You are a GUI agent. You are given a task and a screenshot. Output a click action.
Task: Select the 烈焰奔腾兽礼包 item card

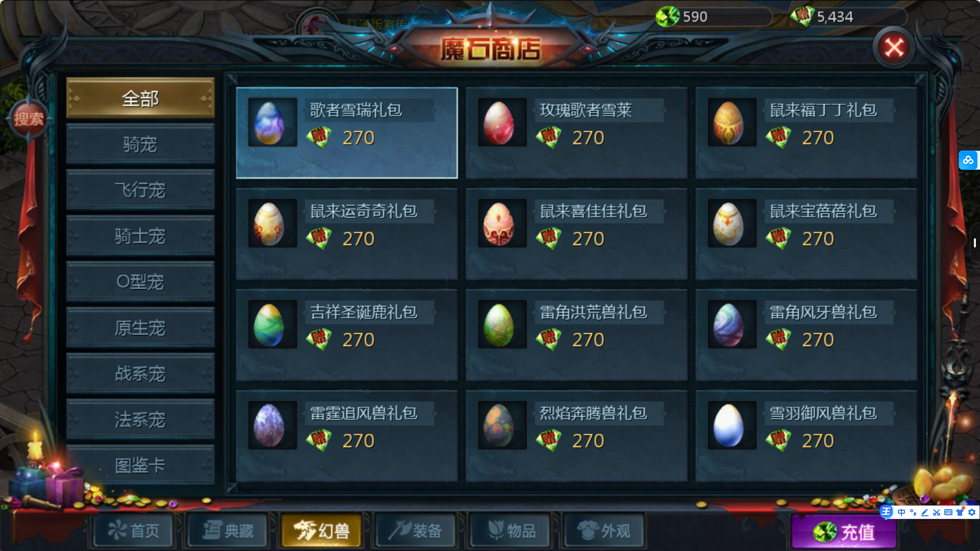(x=576, y=436)
